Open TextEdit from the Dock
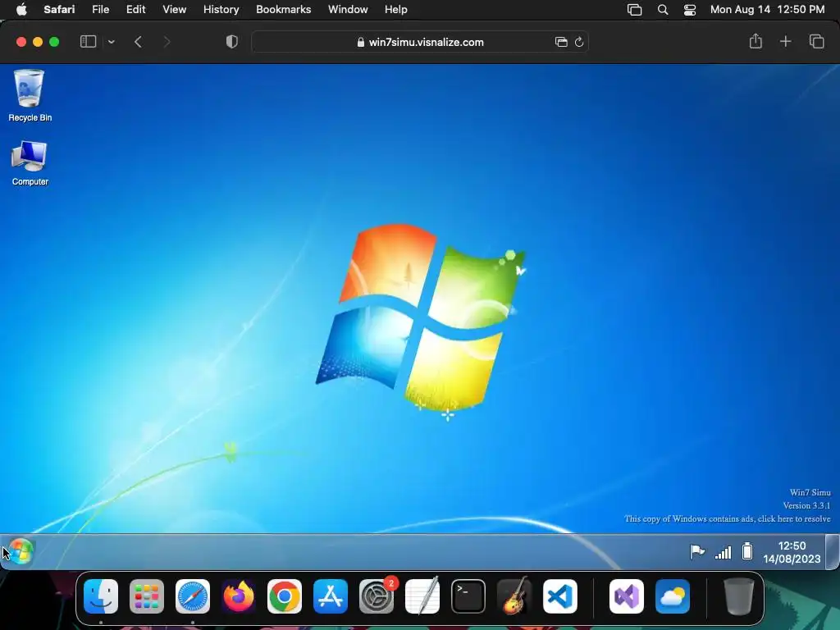840x630 pixels. tap(422, 596)
